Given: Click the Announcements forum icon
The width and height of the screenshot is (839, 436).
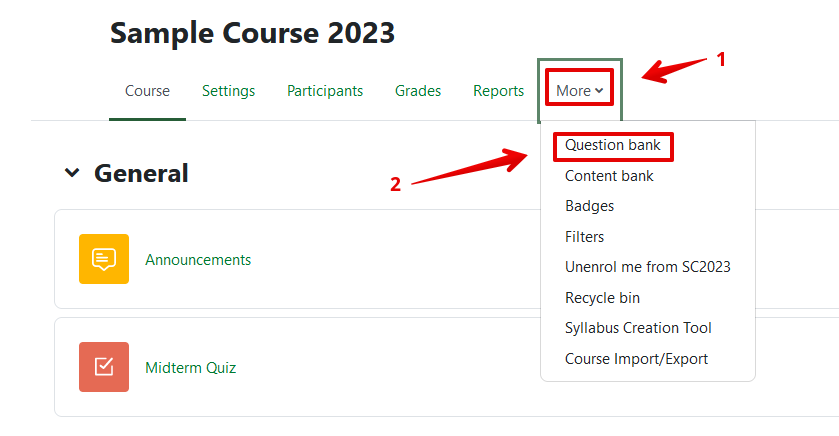Looking at the screenshot, I should pyautogui.click(x=104, y=259).
